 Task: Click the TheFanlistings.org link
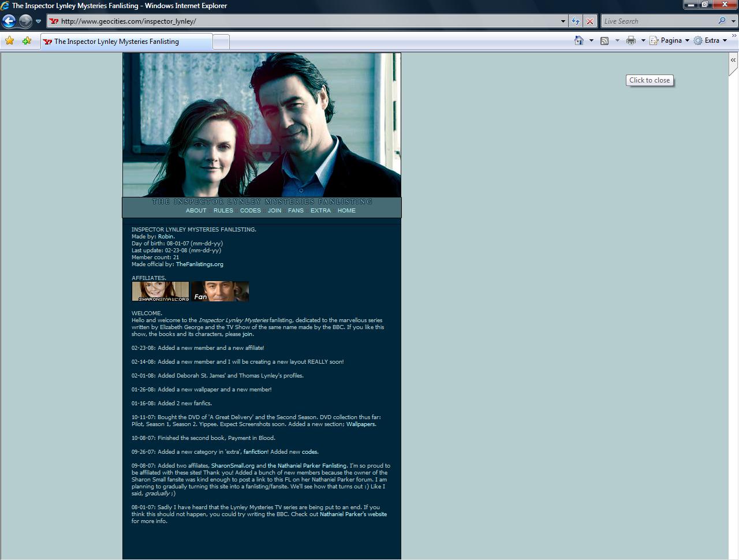coord(199,264)
